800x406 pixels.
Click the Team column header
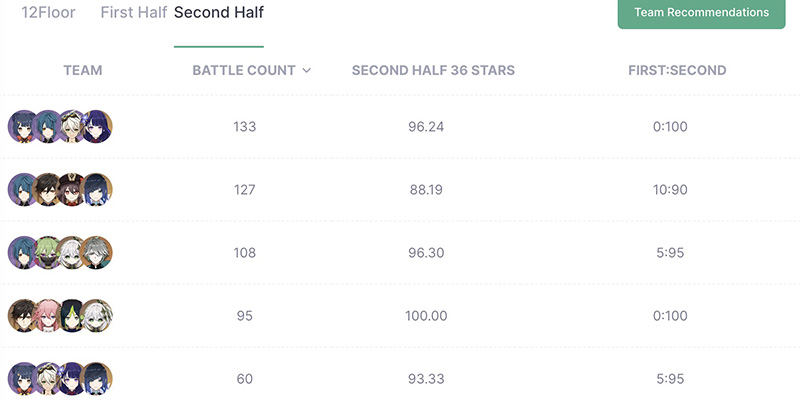83,70
